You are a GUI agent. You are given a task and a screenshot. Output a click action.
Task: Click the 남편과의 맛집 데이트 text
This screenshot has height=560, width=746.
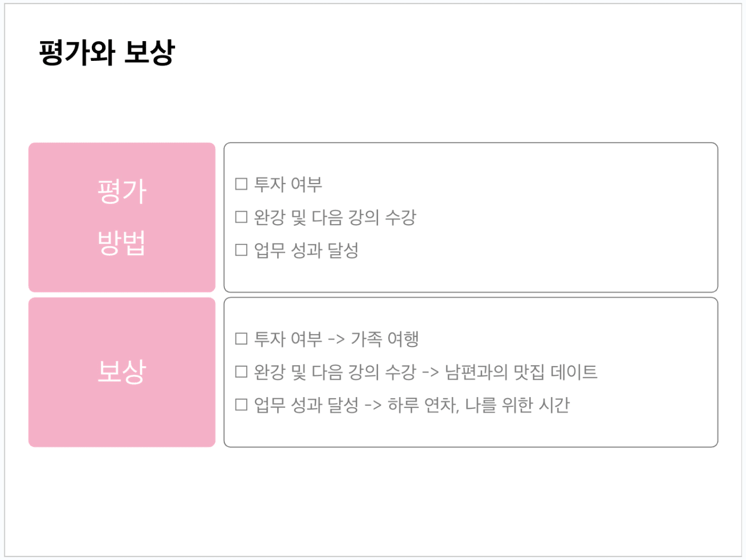point(521,372)
